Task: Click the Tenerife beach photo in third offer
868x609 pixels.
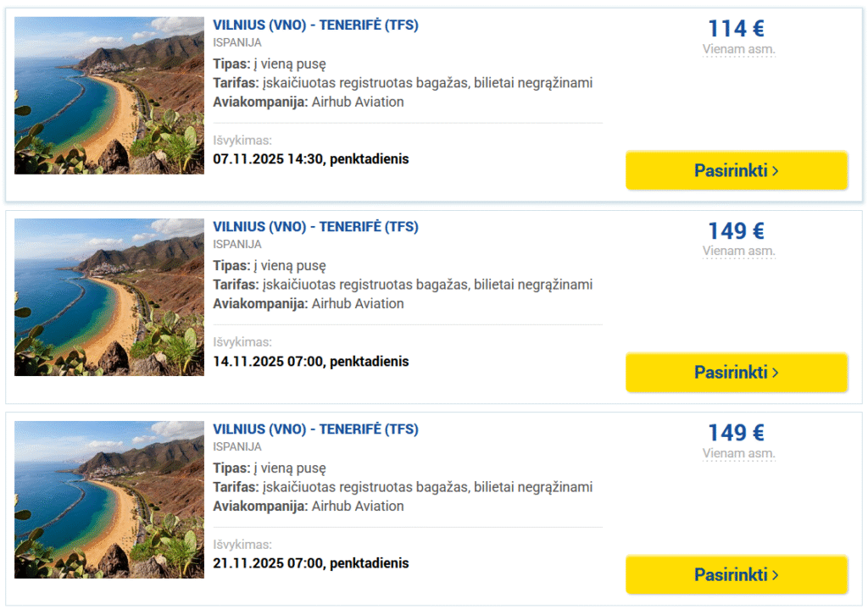Action: click(109, 500)
